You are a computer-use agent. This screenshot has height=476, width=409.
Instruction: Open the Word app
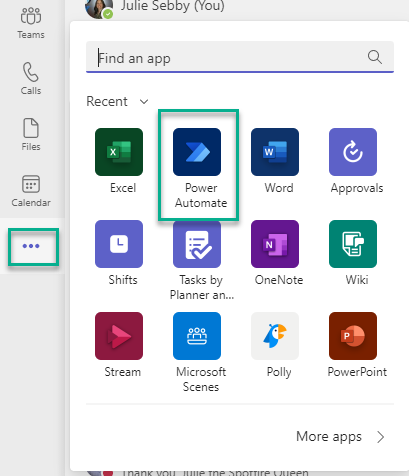click(x=275, y=152)
